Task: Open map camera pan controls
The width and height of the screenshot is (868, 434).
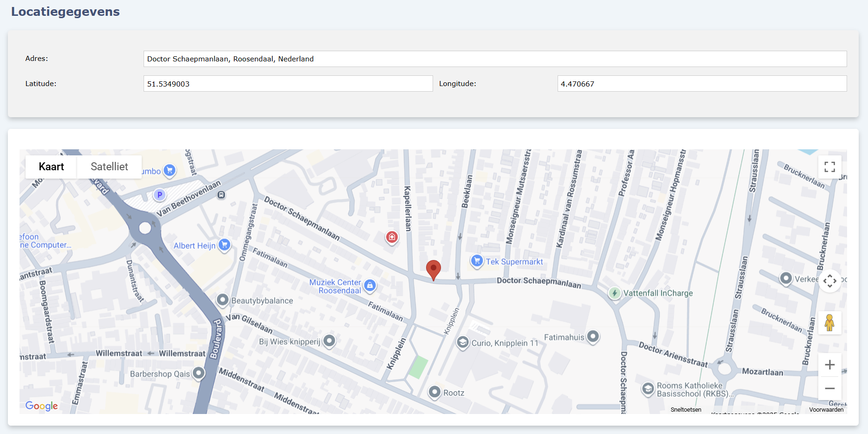Action: (x=829, y=281)
